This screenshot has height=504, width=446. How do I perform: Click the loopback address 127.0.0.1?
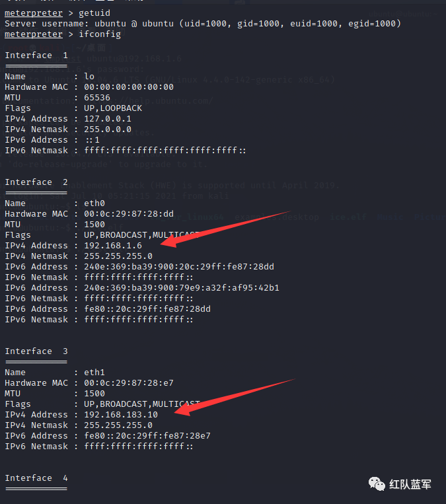coord(108,119)
